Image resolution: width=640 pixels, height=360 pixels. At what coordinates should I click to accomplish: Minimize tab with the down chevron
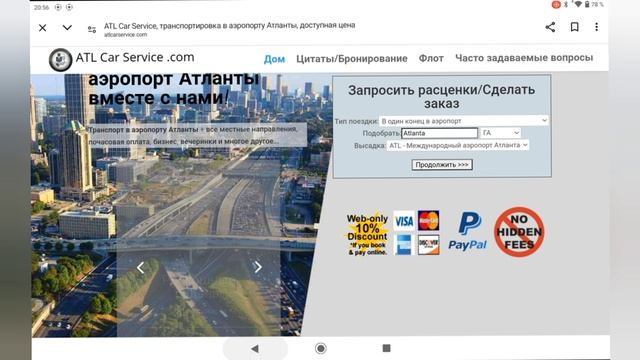pos(67,28)
